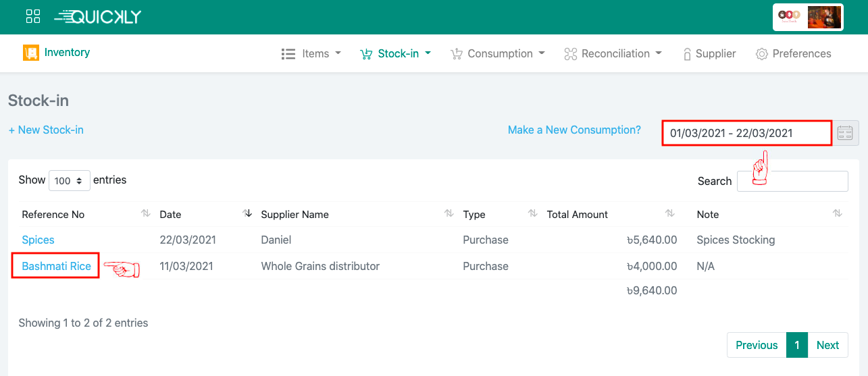Sort by Reference No column arrows

coord(145,213)
